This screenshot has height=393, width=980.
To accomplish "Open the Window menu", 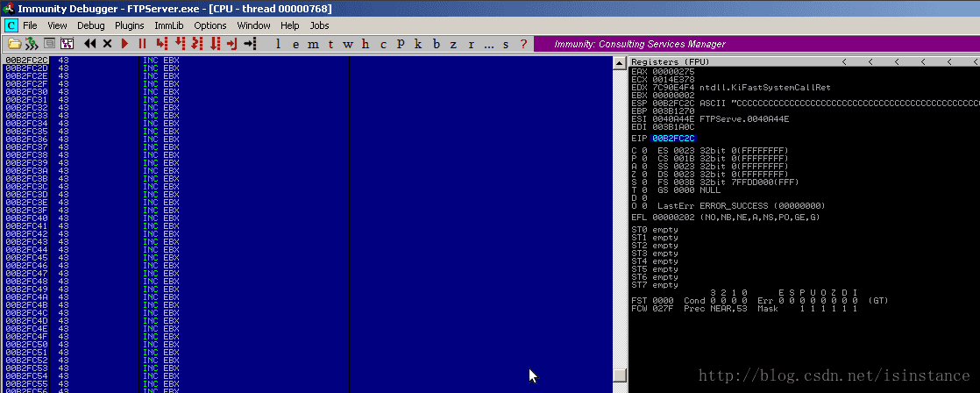I will point(253,25).
